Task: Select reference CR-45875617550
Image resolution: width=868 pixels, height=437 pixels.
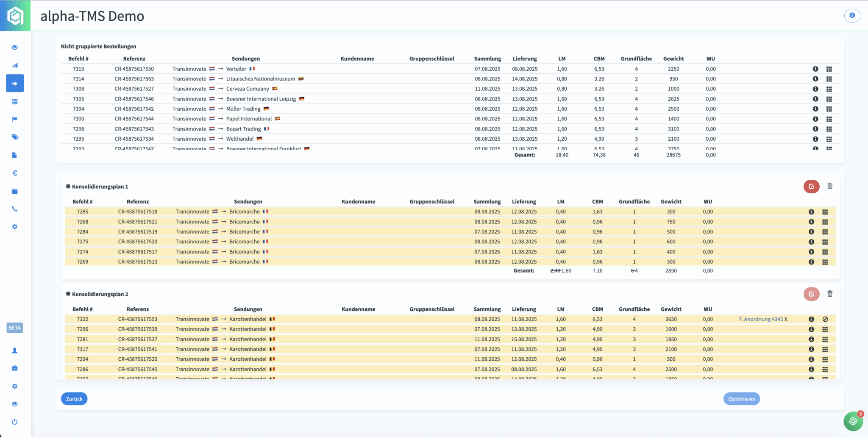Action: [x=134, y=69]
